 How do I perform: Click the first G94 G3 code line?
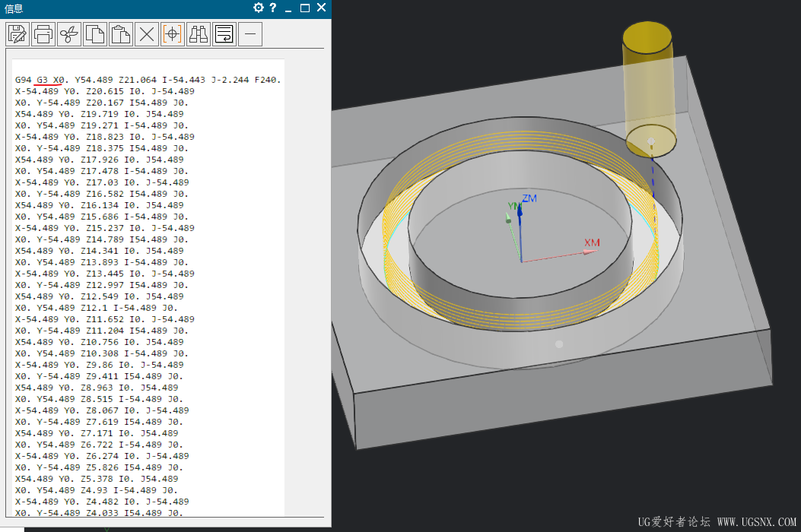point(148,80)
